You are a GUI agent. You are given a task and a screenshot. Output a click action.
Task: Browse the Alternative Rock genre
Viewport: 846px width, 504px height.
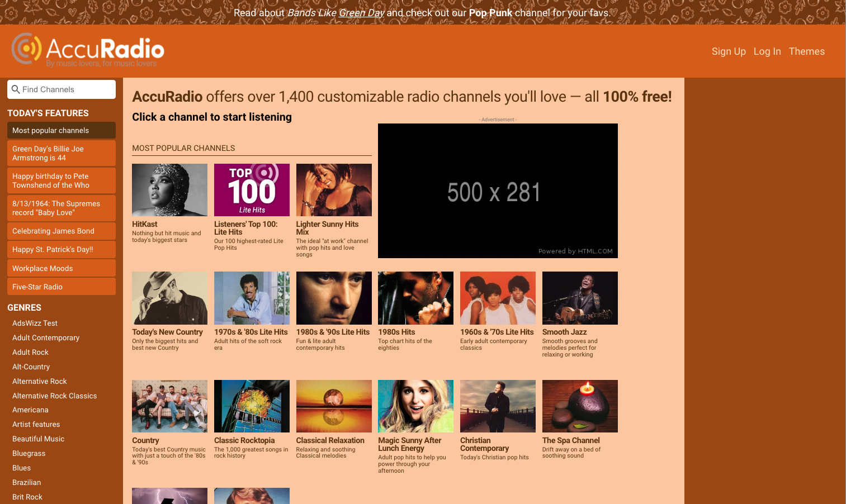coord(40,381)
